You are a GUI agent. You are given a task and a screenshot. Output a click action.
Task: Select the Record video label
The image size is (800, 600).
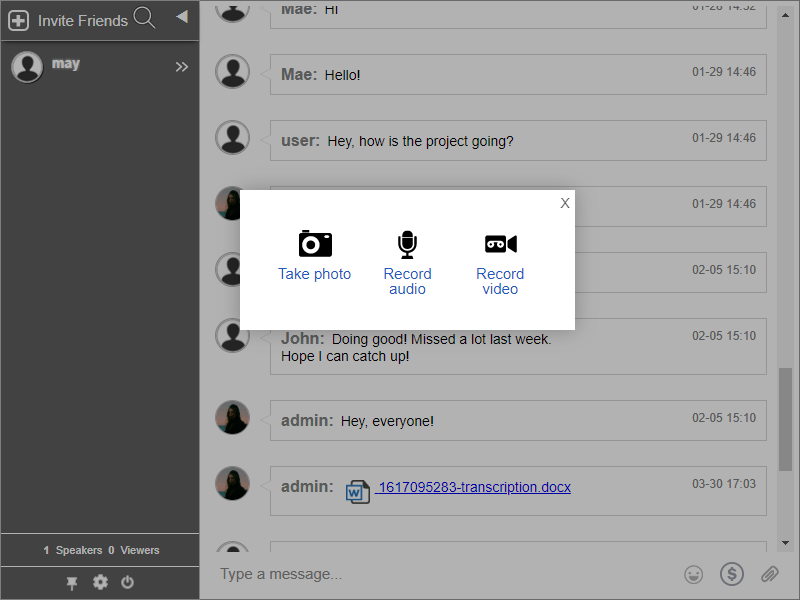tap(500, 281)
